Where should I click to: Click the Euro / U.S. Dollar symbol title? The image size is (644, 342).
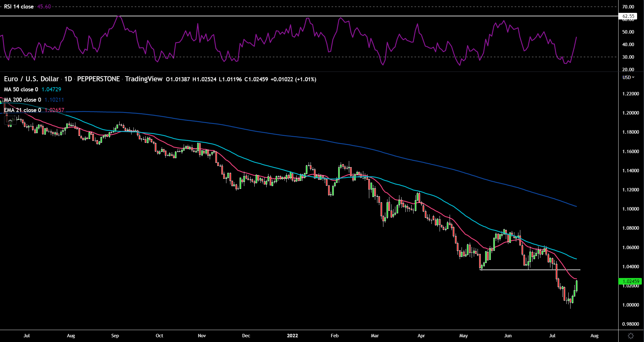coord(31,79)
